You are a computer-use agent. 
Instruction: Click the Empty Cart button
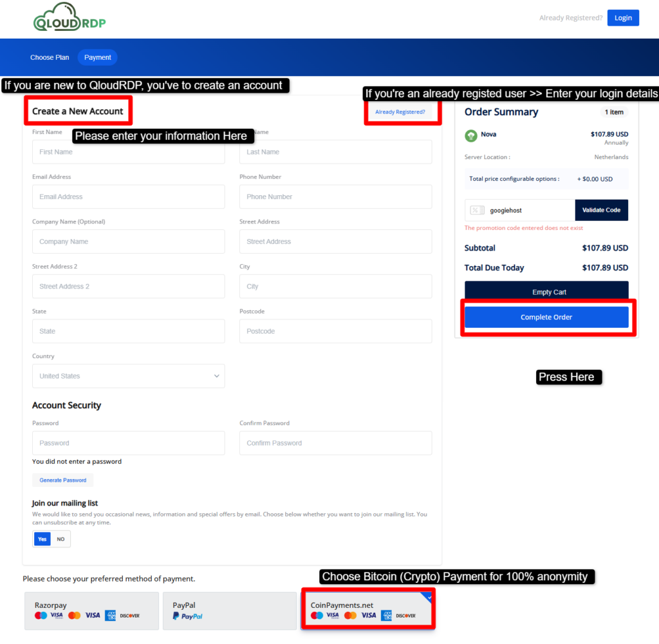pos(546,290)
